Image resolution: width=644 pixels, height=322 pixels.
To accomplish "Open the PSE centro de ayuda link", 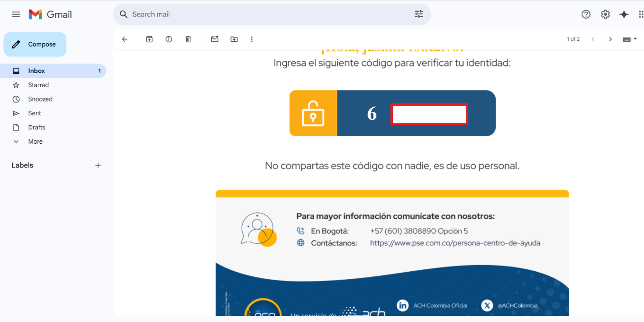I will point(455,243).
